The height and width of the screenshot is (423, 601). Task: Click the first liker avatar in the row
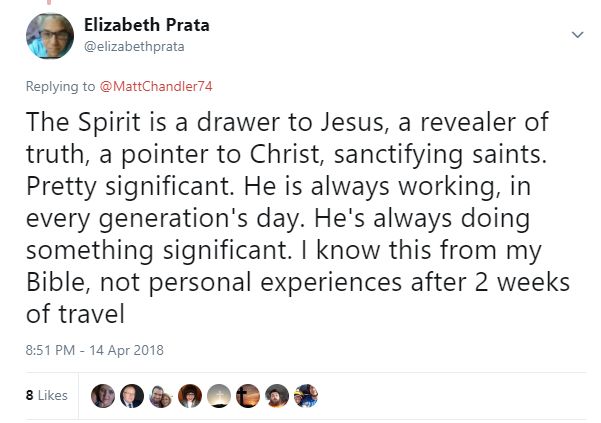coord(102,395)
